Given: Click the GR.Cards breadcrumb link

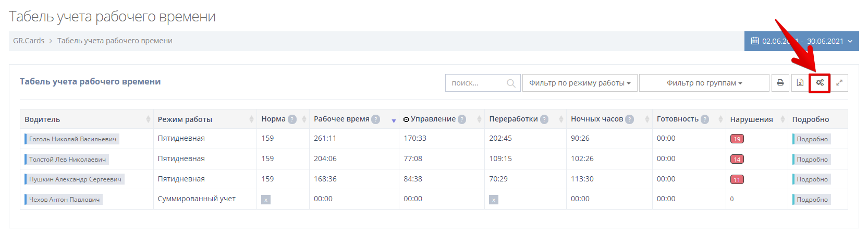Looking at the screenshot, I should point(29,41).
